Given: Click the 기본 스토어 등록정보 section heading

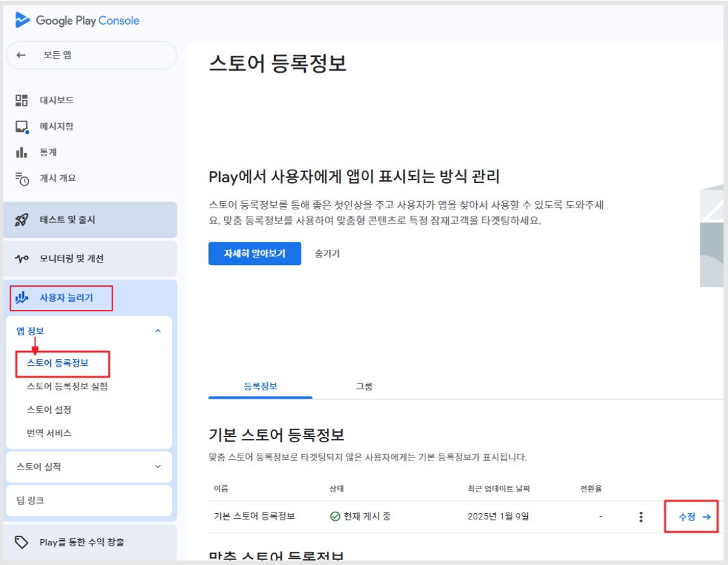Looking at the screenshot, I should click(277, 435).
